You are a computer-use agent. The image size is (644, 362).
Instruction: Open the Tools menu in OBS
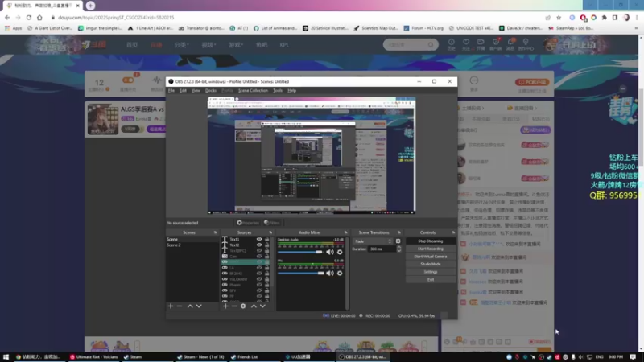click(x=278, y=91)
